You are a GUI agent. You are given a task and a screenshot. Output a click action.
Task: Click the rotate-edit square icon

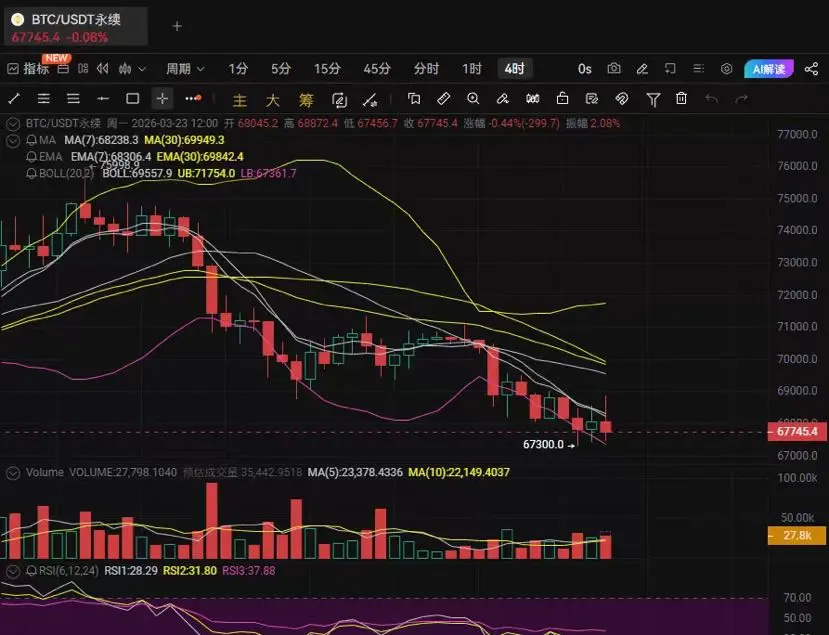(x=339, y=100)
